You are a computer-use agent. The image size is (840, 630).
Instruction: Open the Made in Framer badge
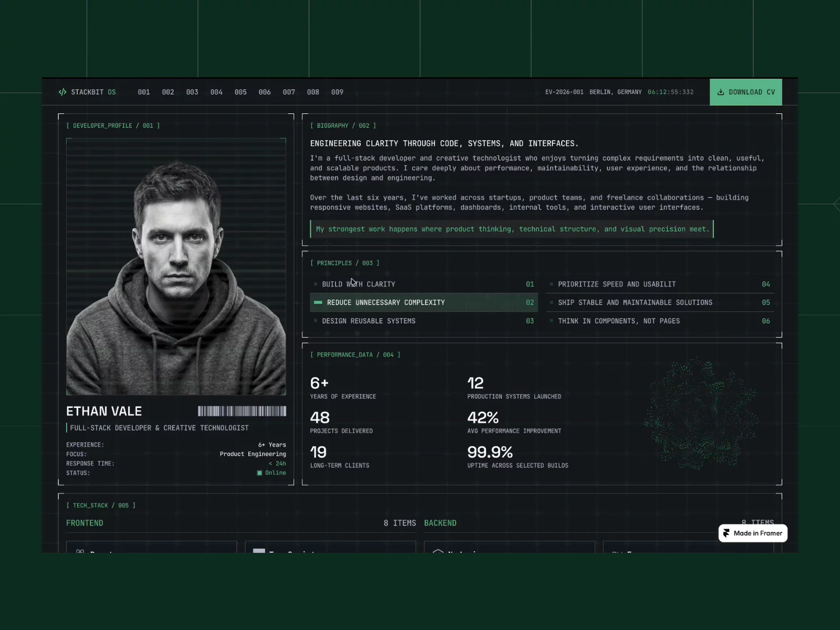(x=753, y=533)
